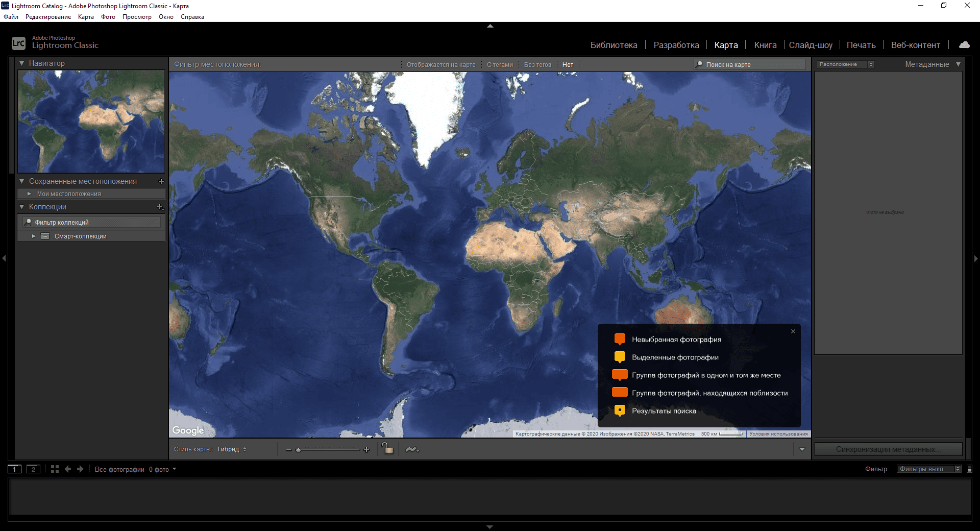980x531 pixels.
Task: Click Выделенные фотографии yellow marker icon
Action: point(620,357)
